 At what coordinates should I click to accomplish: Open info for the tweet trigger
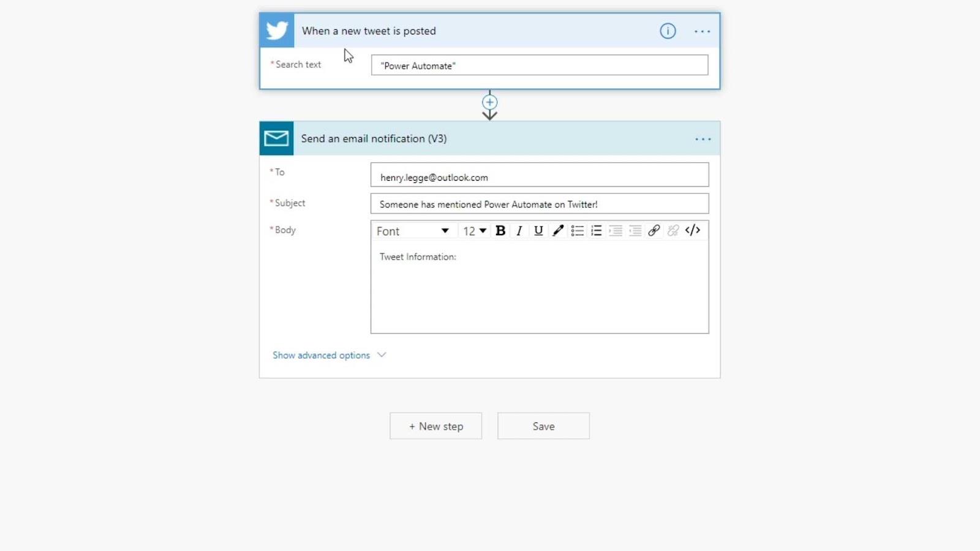[x=668, y=31]
